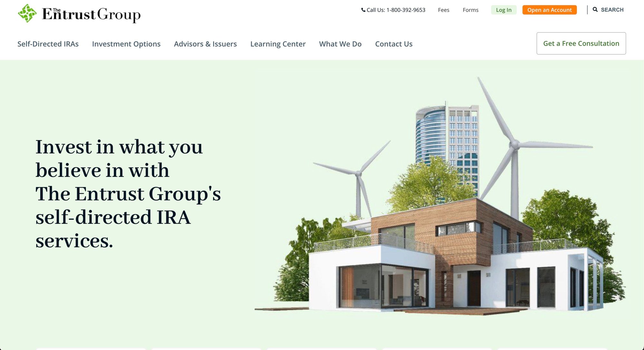Click the SEARCH text label
This screenshot has width=644, height=350.
[612, 10]
